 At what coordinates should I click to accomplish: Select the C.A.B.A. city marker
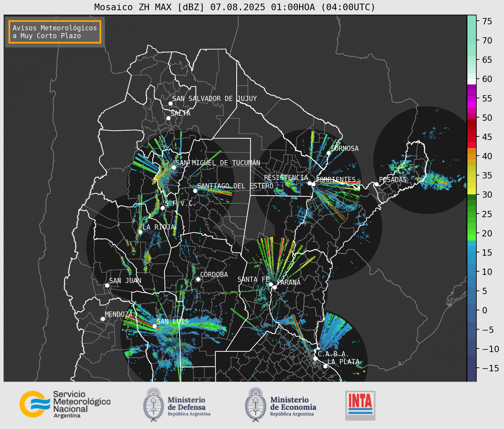click(x=315, y=358)
